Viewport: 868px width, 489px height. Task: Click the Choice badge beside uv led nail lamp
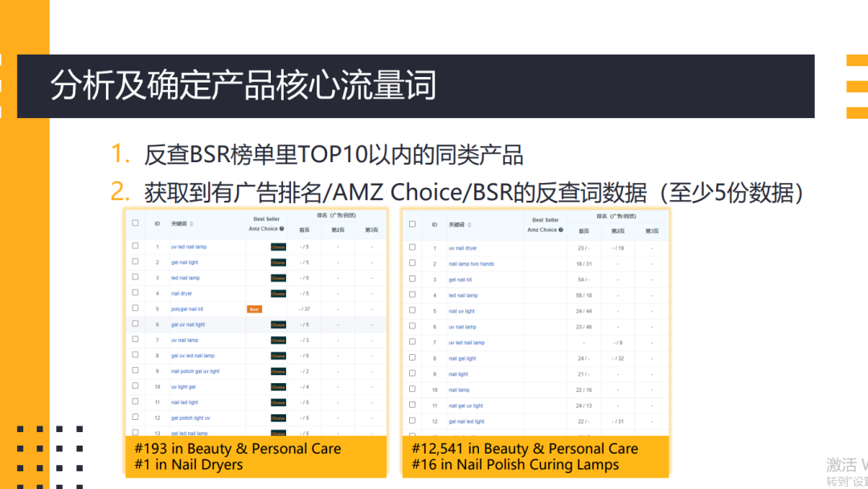[x=278, y=247]
